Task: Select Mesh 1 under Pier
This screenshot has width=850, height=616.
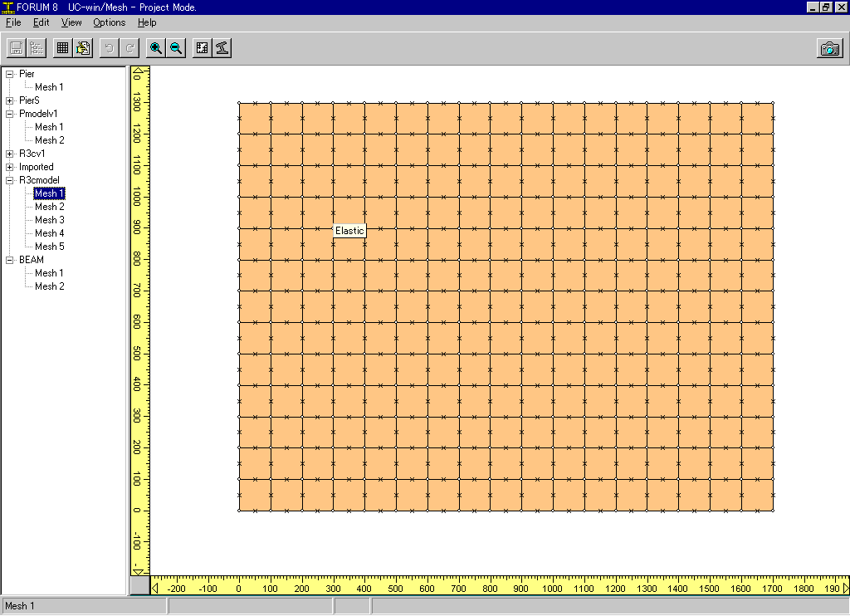Action: pyautogui.click(x=49, y=87)
